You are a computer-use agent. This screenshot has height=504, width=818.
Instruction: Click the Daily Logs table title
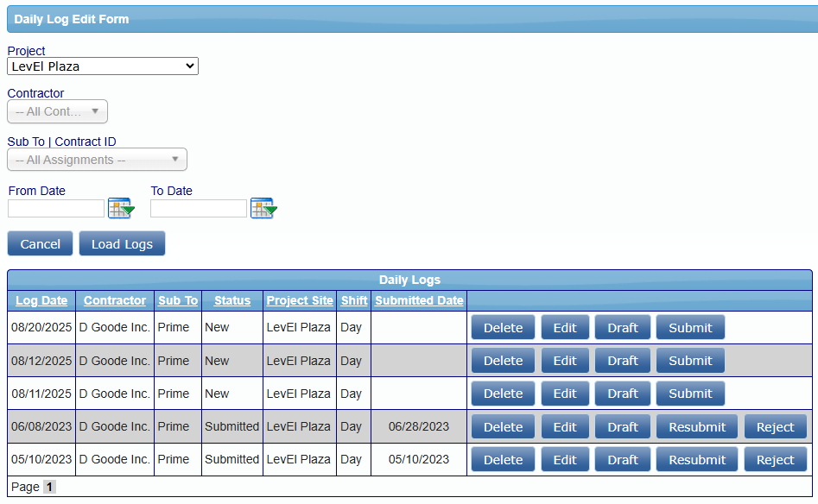pyautogui.click(x=410, y=280)
